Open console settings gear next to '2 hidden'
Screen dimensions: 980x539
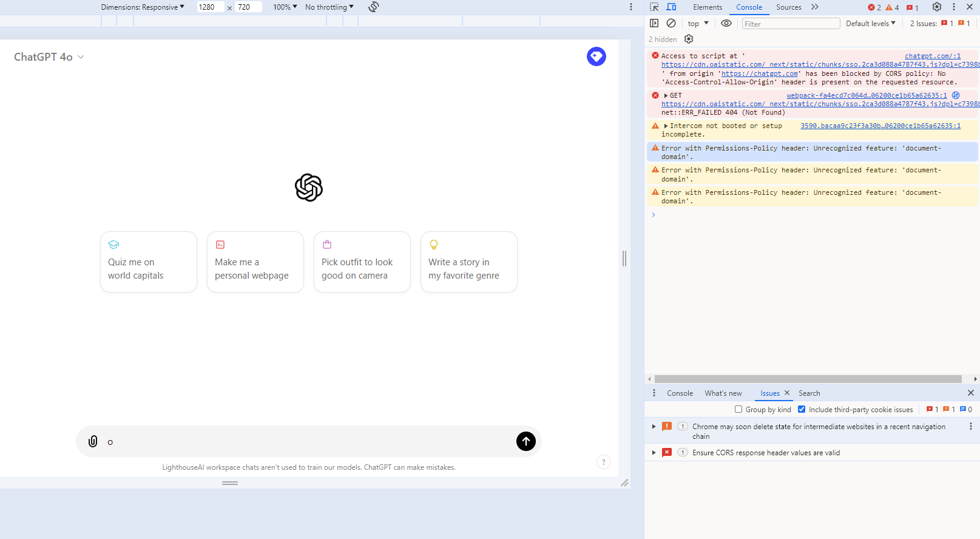click(x=689, y=39)
